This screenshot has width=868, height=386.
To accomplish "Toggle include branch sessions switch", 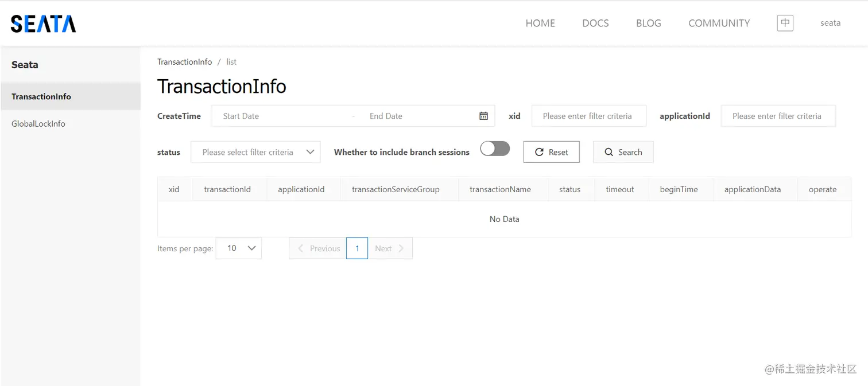I will click(495, 149).
